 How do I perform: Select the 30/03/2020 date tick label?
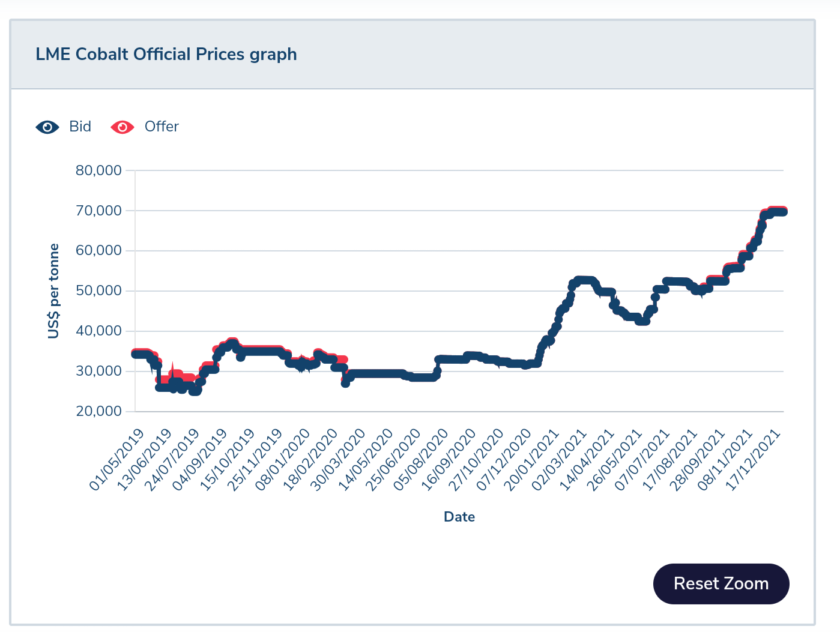click(x=338, y=460)
